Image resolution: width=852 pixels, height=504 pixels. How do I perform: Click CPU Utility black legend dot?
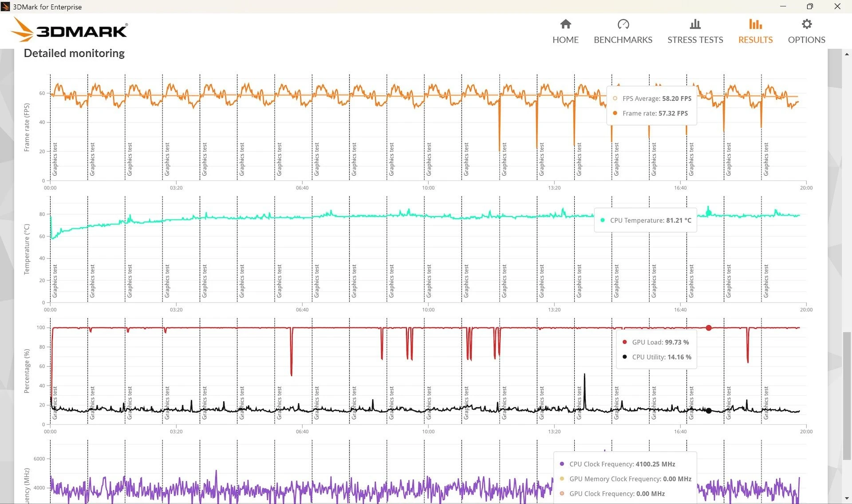pyautogui.click(x=624, y=357)
